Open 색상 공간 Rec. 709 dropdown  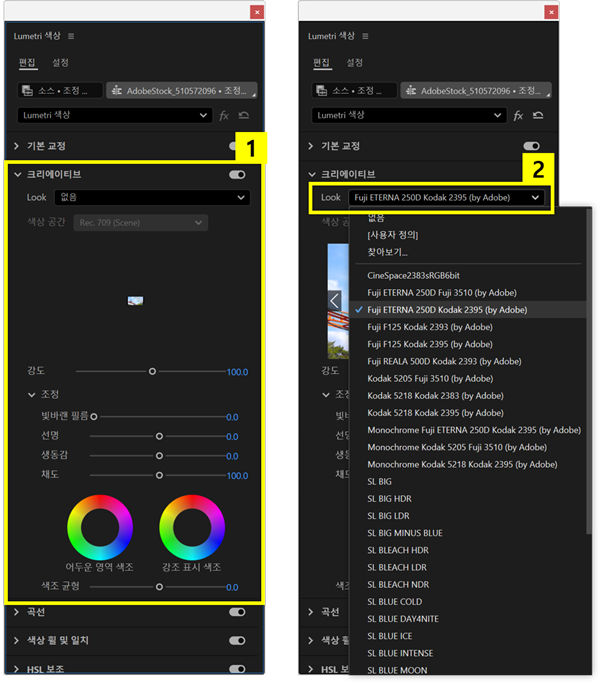(x=141, y=223)
